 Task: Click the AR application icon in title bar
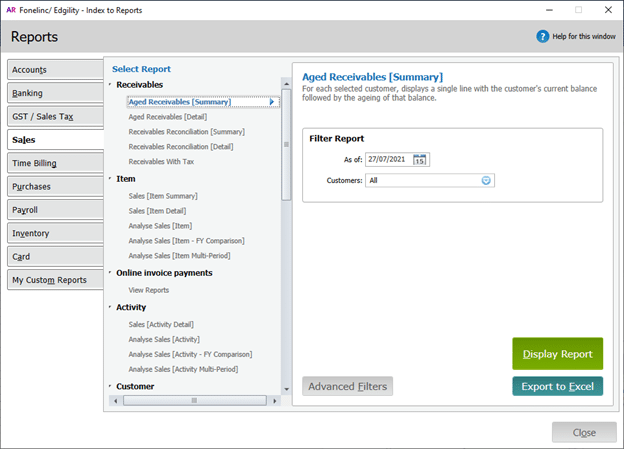[x=11, y=9]
